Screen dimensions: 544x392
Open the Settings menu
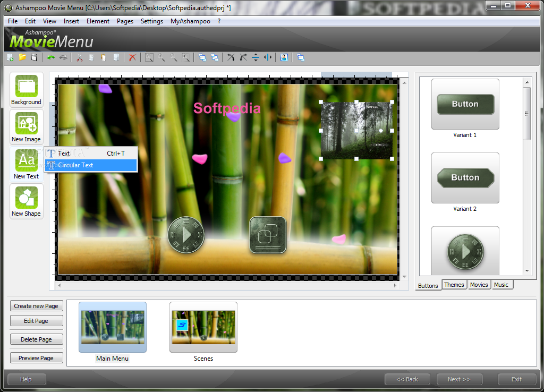point(151,21)
